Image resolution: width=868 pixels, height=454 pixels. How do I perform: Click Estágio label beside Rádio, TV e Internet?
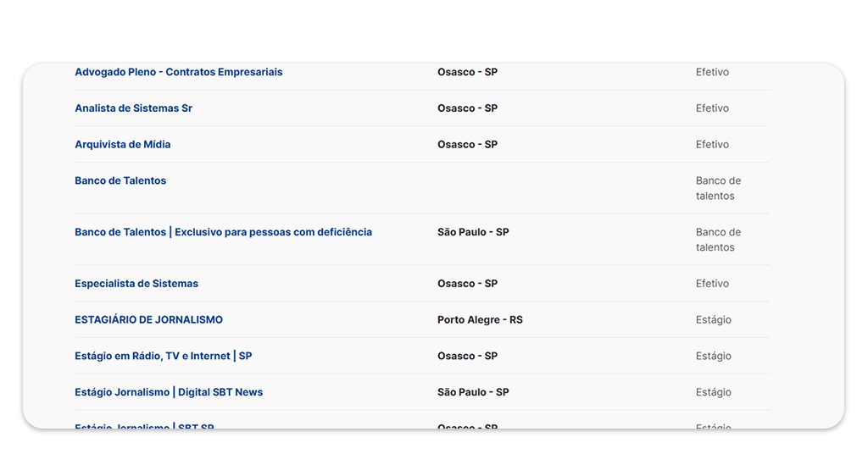713,357
